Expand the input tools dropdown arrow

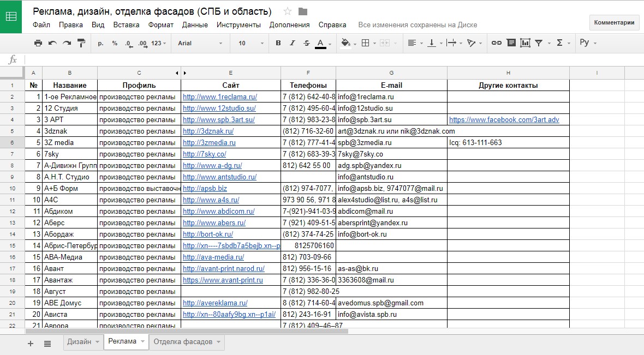(595, 43)
